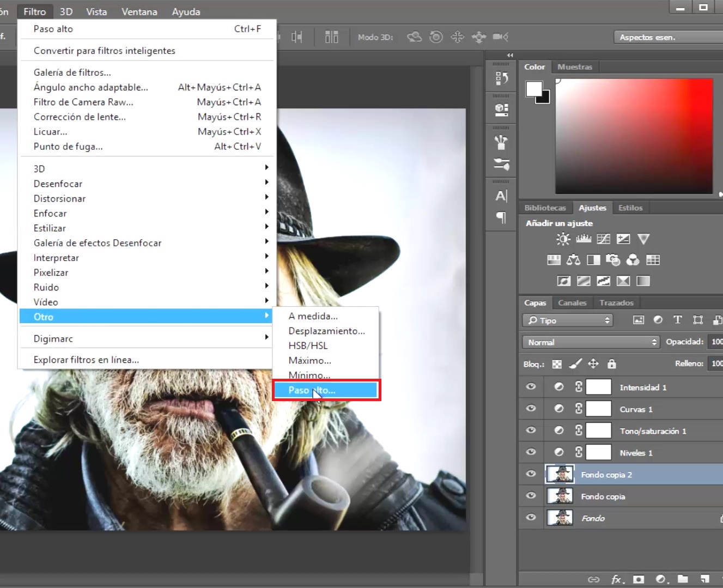
Task: Filter layers by pixel layers icon
Action: 639,320
